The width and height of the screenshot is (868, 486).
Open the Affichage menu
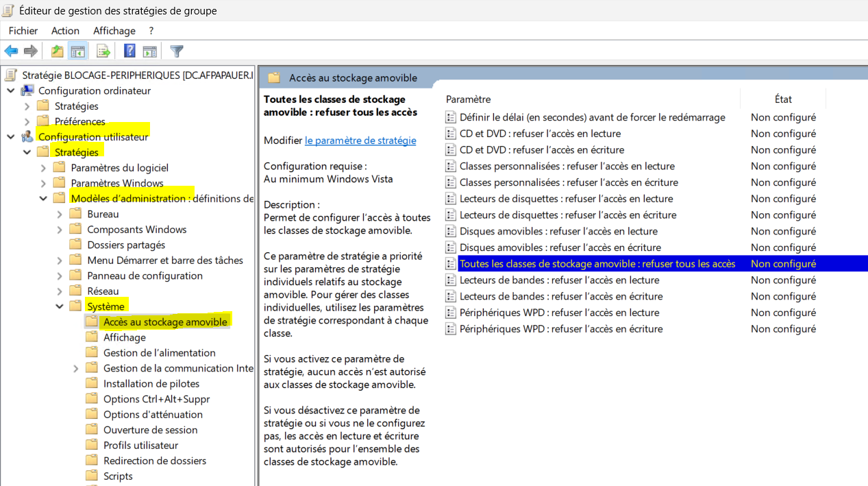(x=114, y=31)
